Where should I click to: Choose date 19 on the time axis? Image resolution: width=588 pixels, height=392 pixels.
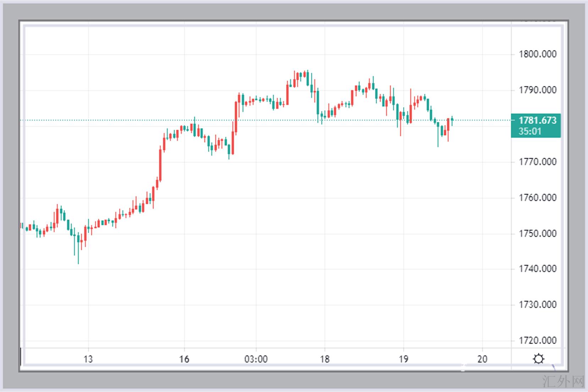click(403, 359)
